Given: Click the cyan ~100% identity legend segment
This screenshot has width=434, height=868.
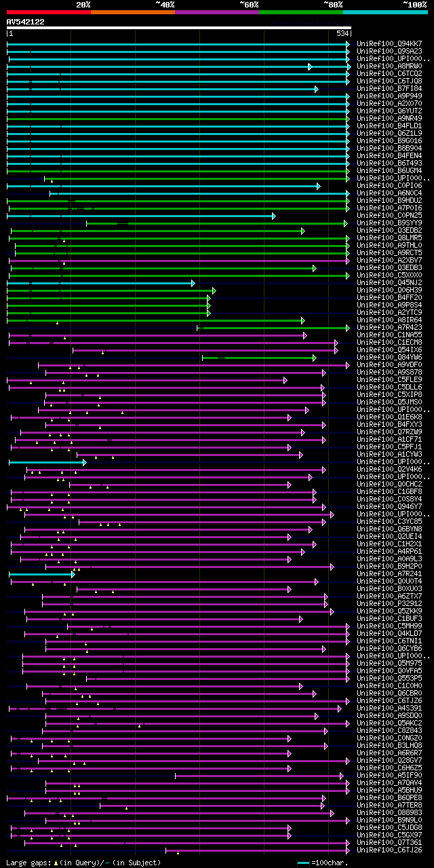Looking at the screenshot, I should click(385, 12).
